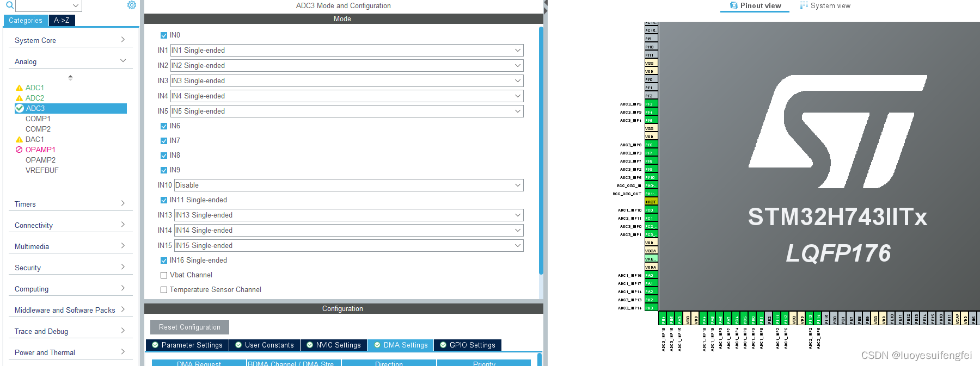Uncheck the IN6 checkbox
Image resolution: width=980 pixels, height=366 pixels.
tap(164, 126)
